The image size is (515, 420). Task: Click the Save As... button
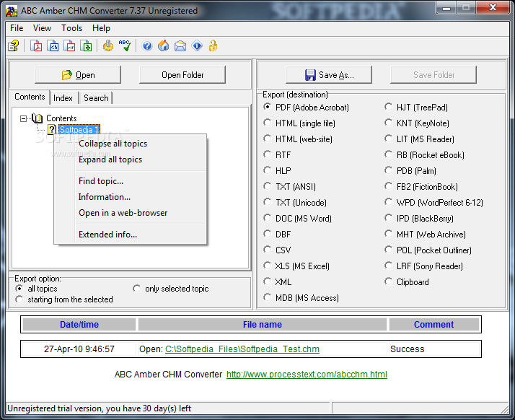click(x=329, y=75)
